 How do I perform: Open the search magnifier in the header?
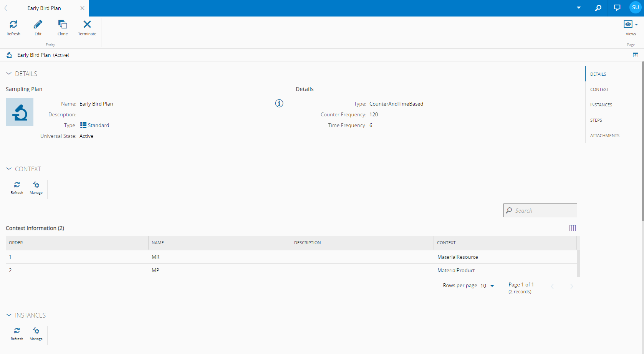tap(598, 8)
